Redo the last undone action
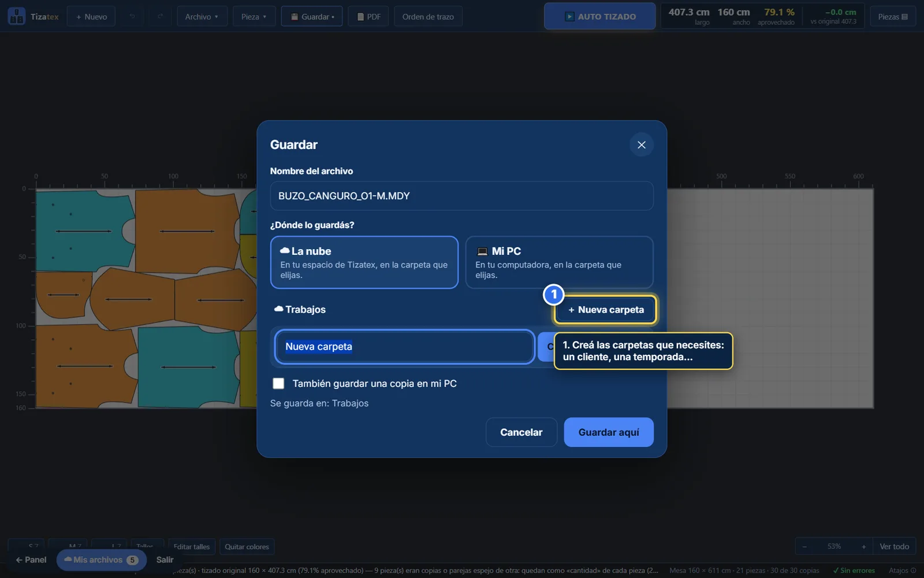This screenshot has width=924, height=578. 160,17
